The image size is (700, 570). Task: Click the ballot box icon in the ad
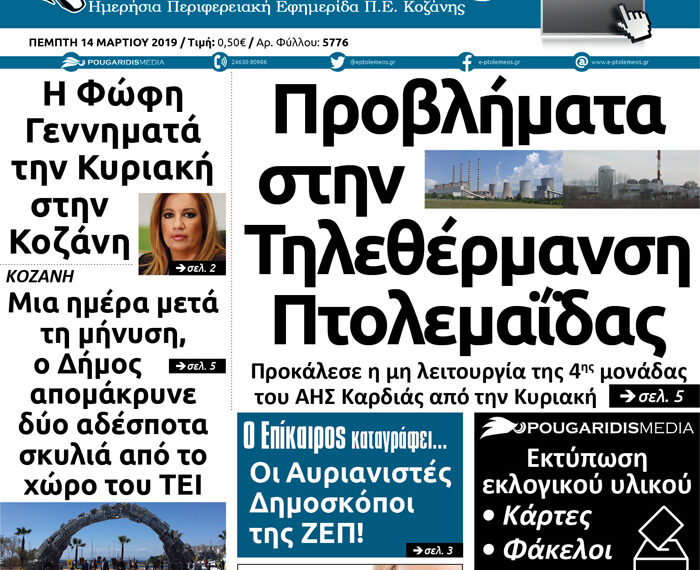[662, 538]
